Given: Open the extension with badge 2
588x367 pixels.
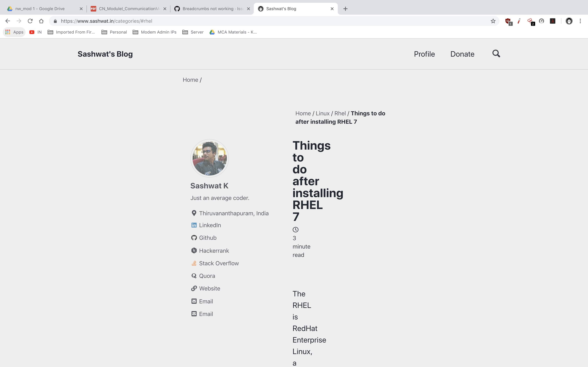Looking at the screenshot, I should [530, 21].
